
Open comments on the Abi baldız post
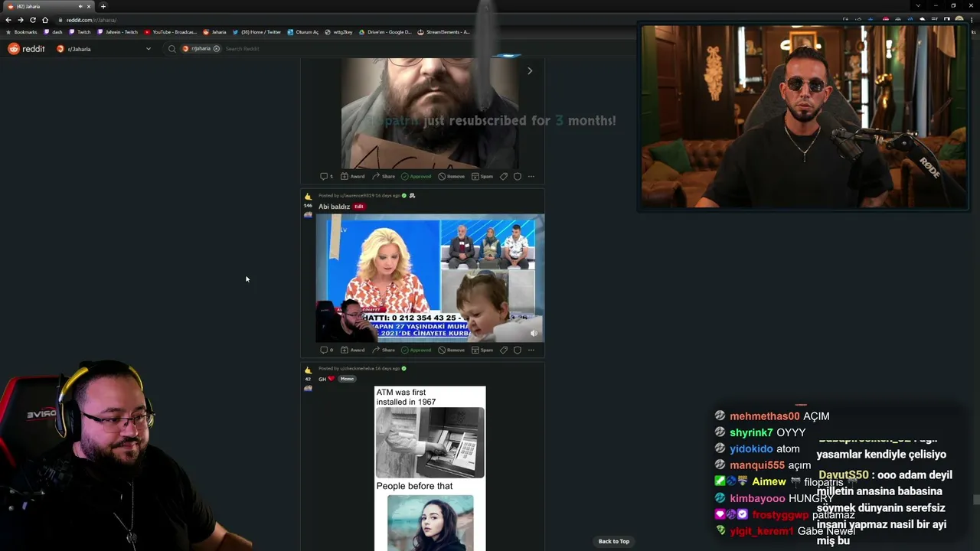click(327, 350)
